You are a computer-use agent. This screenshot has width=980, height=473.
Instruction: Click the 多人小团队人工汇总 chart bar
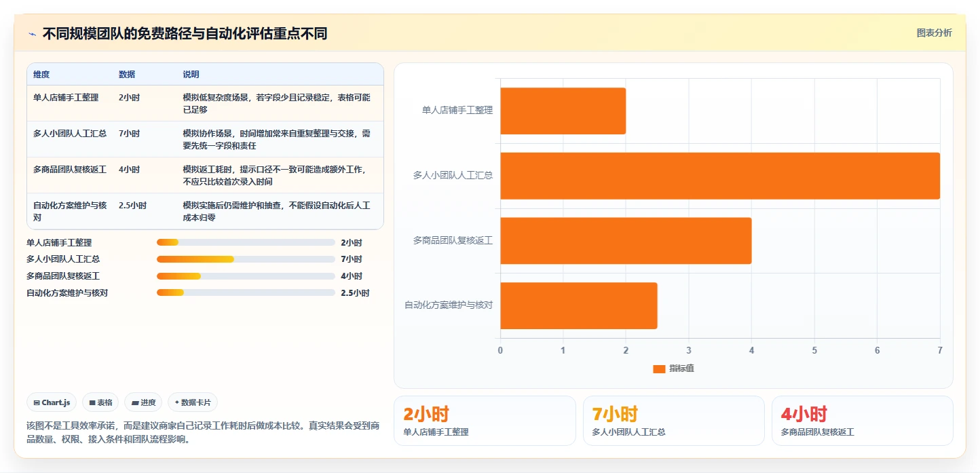tap(720, 176)
